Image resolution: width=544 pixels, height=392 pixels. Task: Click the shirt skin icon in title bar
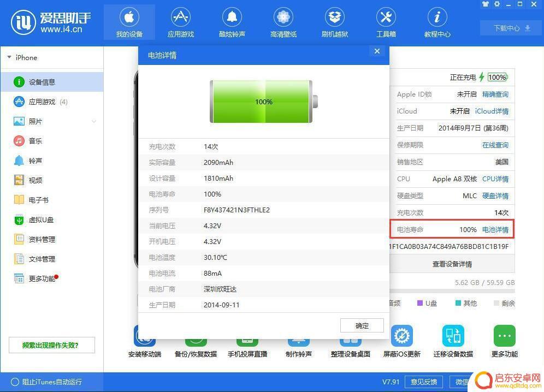tap(486, 4)
